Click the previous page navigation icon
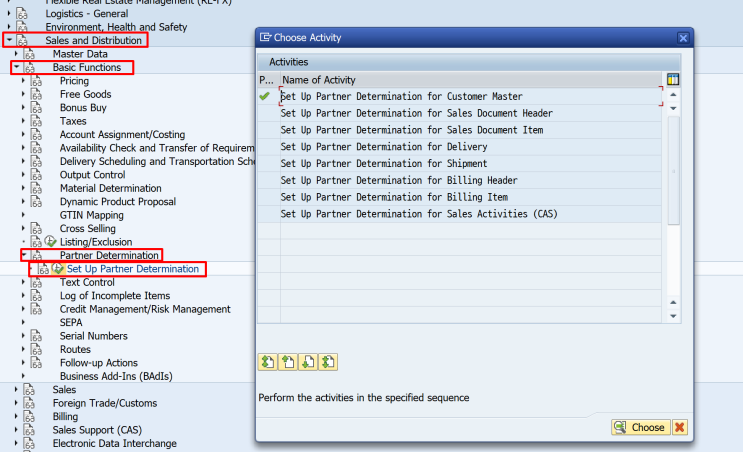The height and width of the screenshot is (452, 743). coord(288,362)
